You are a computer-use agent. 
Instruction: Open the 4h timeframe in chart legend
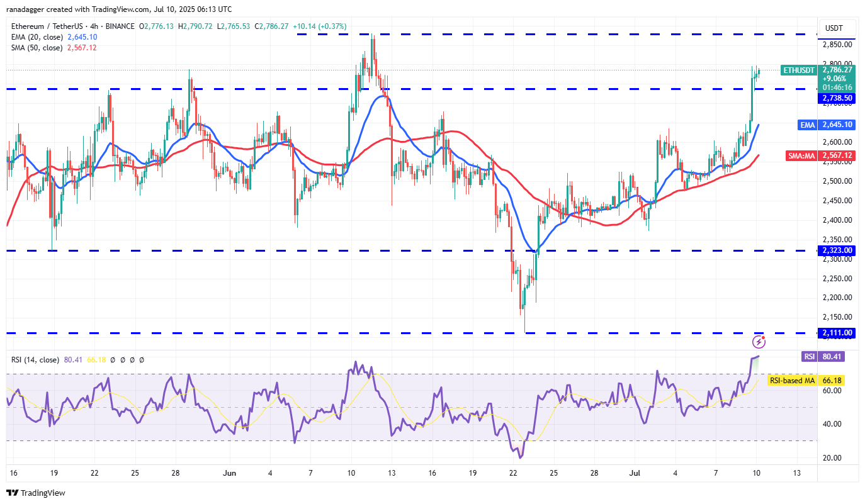[x=94, y=26]
